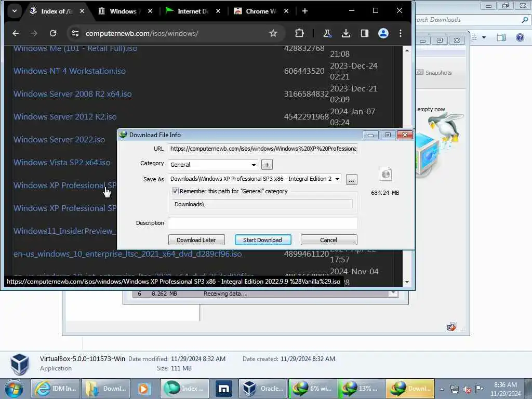
Task: Browse for save location with ellipsis button
Action: pos(351,179)
